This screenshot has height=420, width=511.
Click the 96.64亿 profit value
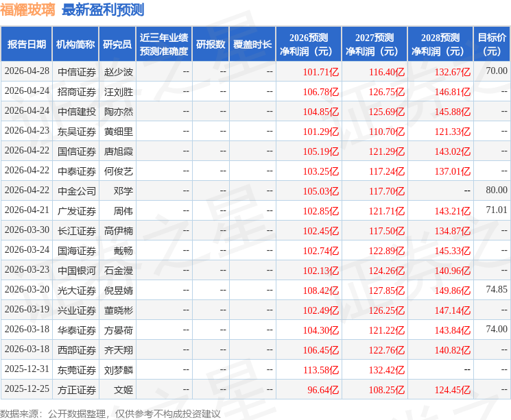(323, 390)
